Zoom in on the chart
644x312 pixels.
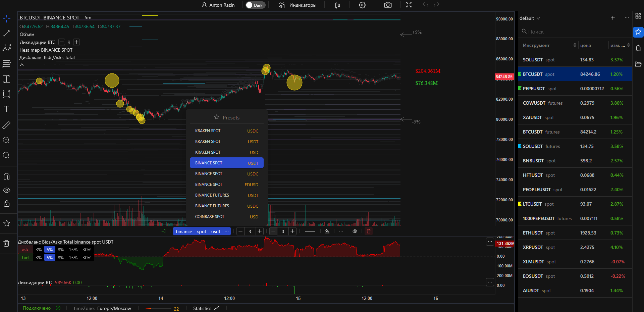6,140
